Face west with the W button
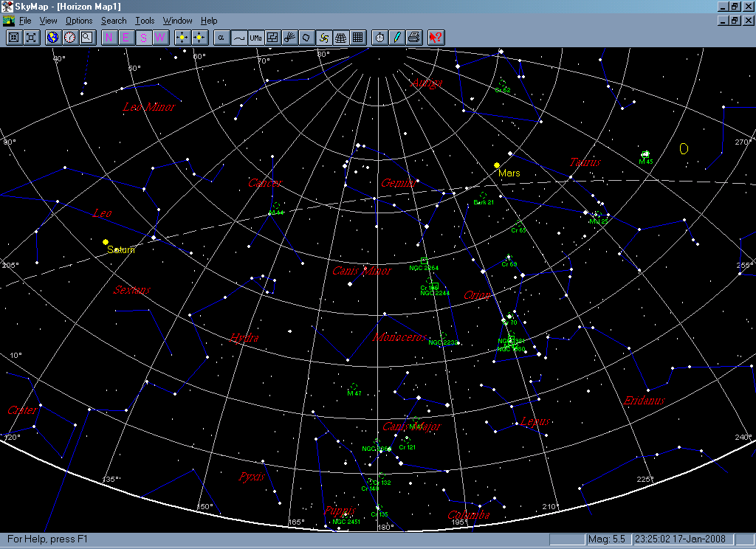756x549 pixels. (x=160, y=38)
